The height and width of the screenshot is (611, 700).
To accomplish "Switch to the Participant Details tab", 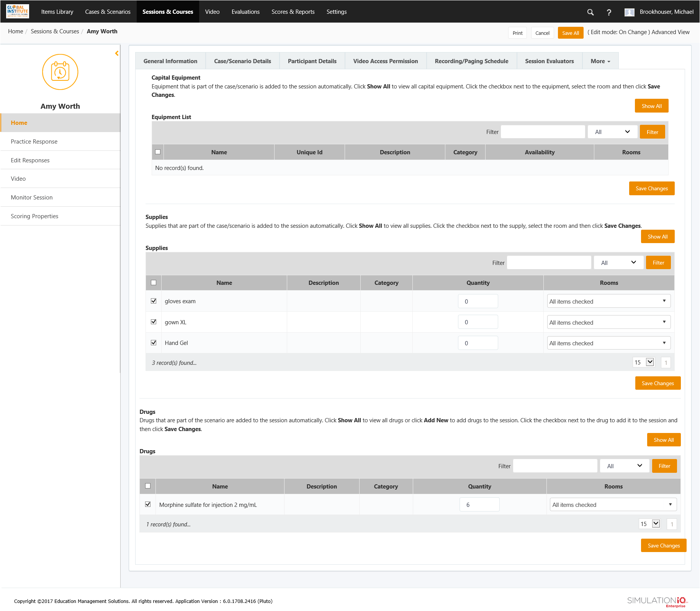I will [312, 61].
